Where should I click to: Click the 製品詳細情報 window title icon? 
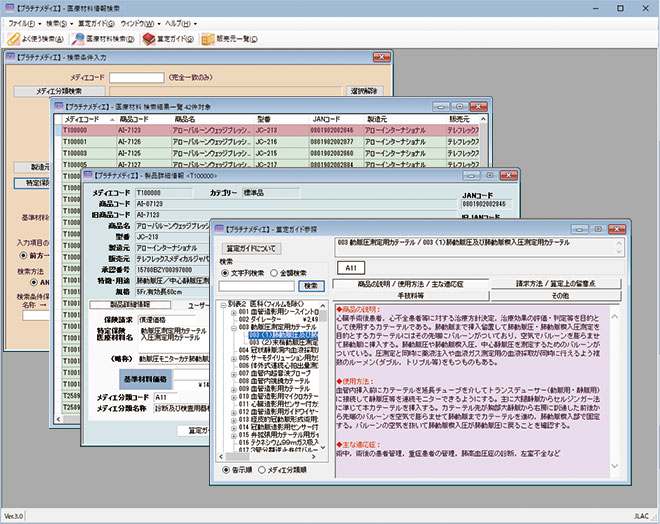(x=88, y=175)
